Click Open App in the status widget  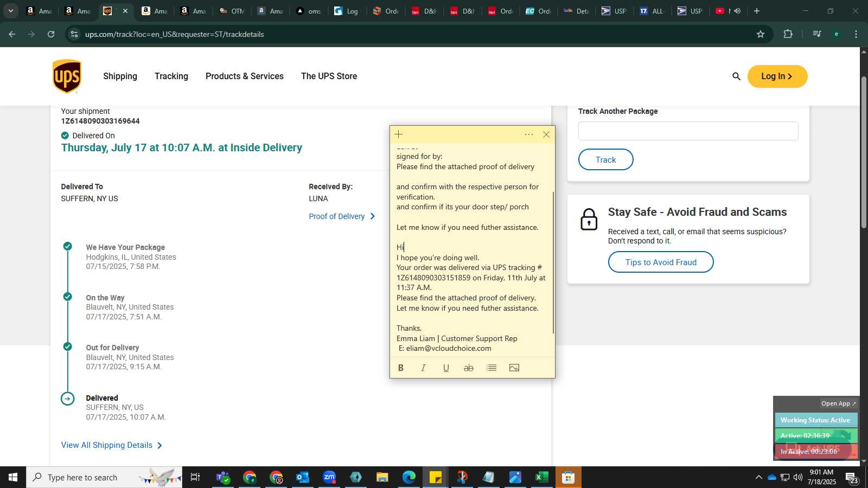tap(838, 403)
